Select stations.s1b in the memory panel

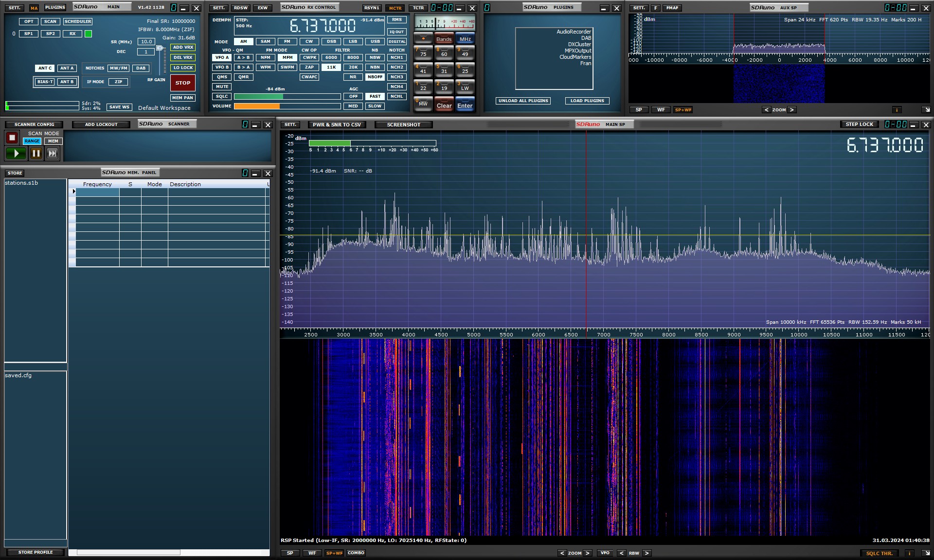[x=21, y=183]
